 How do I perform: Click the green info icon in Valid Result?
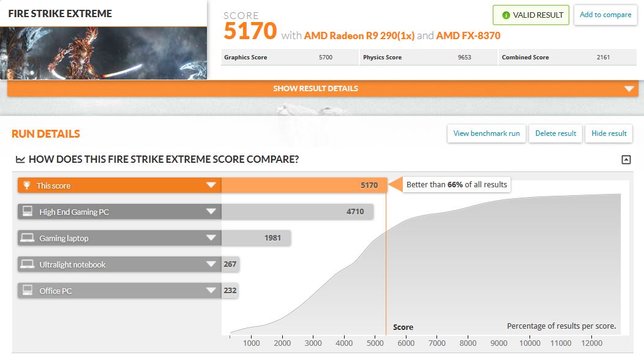[506, 15]
